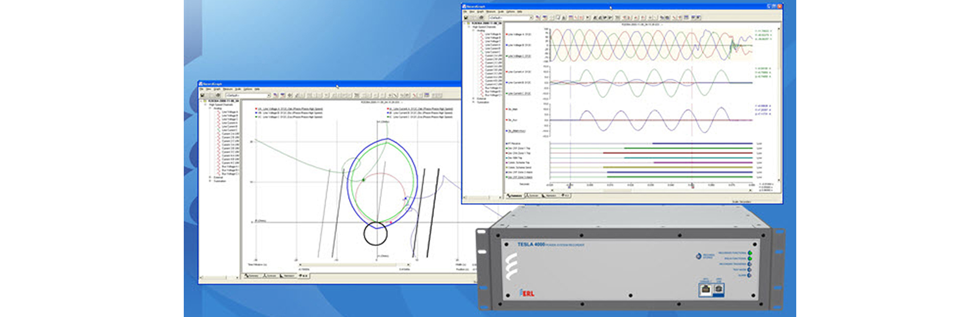Expand External node in waveform window tree
Image resolution: width=980 pixels, height=317 pixels.
pos(473,99)
